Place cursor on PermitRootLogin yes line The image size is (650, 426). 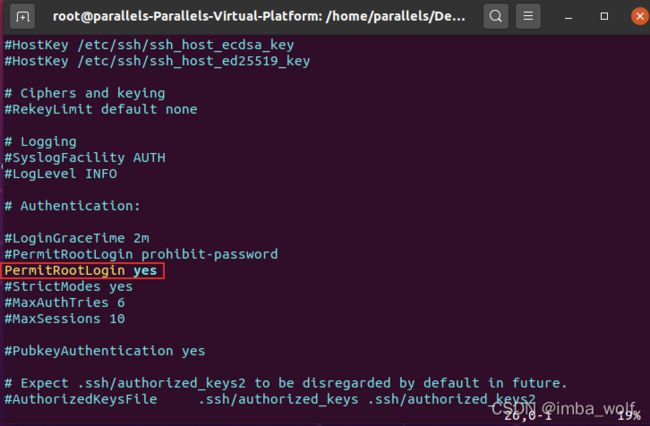81,271
